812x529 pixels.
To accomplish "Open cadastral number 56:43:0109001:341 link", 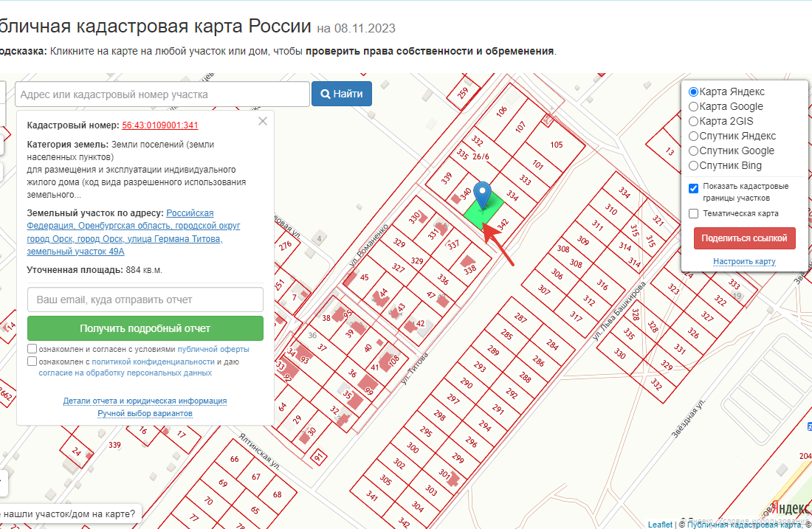I will click(x=159, y=125).
